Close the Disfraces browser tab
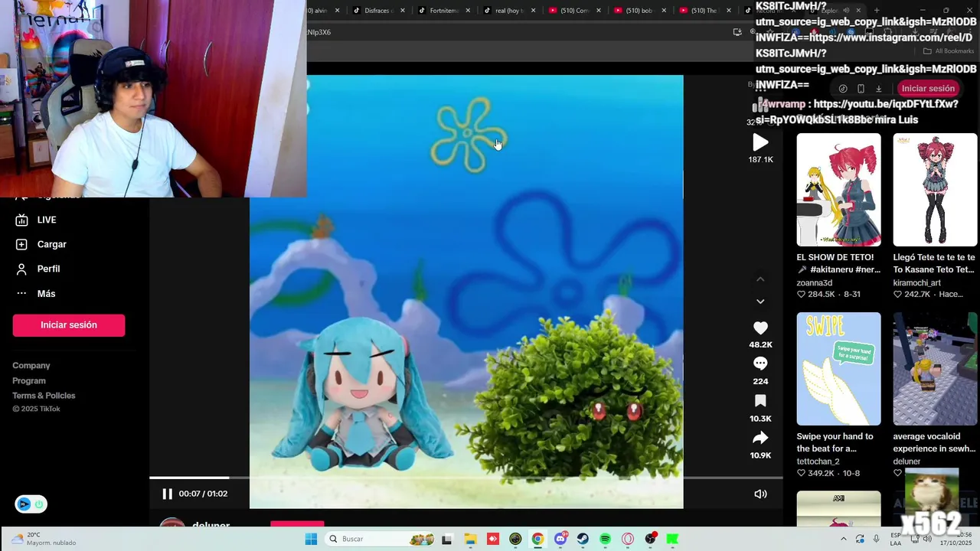Viewport: 980px width, 551px height. coord(403,11)
